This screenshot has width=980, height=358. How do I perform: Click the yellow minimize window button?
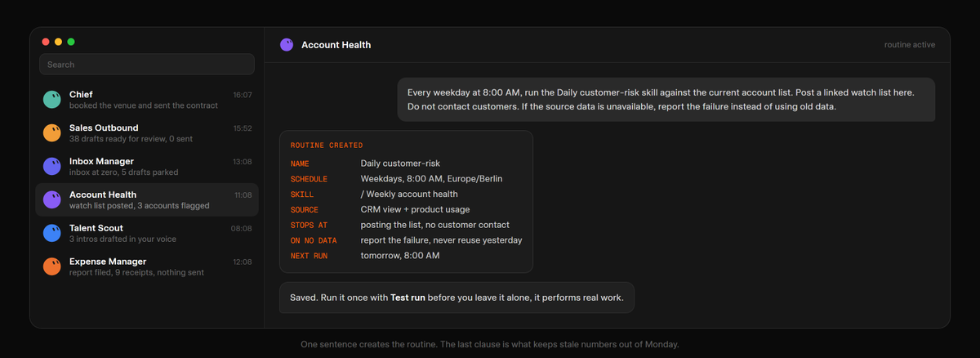click(x=59, y=42)
